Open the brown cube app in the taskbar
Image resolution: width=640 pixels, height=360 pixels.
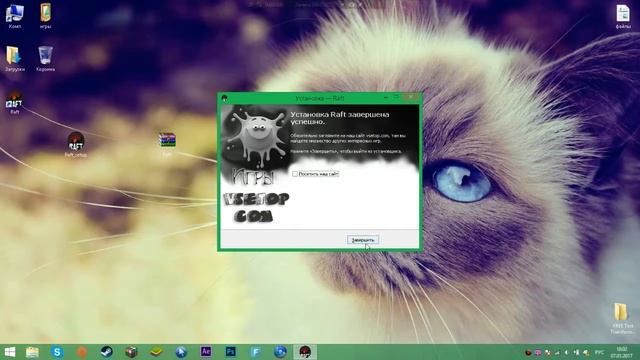[x=131, y=352]
